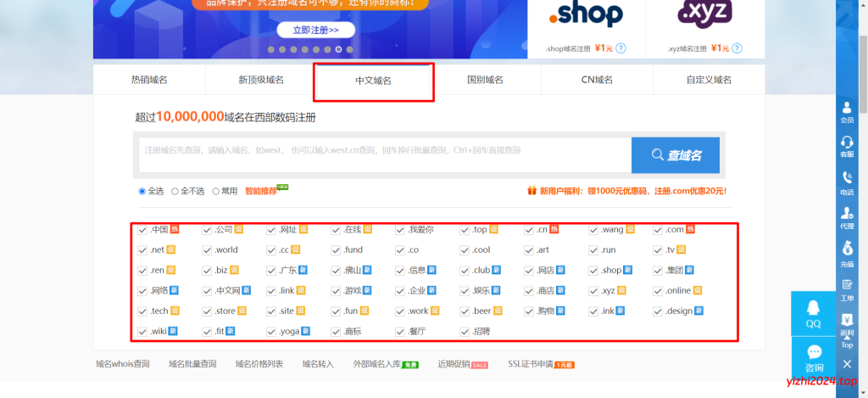The height and width of the screenshot is (398, 868).
Task: Click the 充值 recharge money bag icon
Action: click(x=846, y=254)
